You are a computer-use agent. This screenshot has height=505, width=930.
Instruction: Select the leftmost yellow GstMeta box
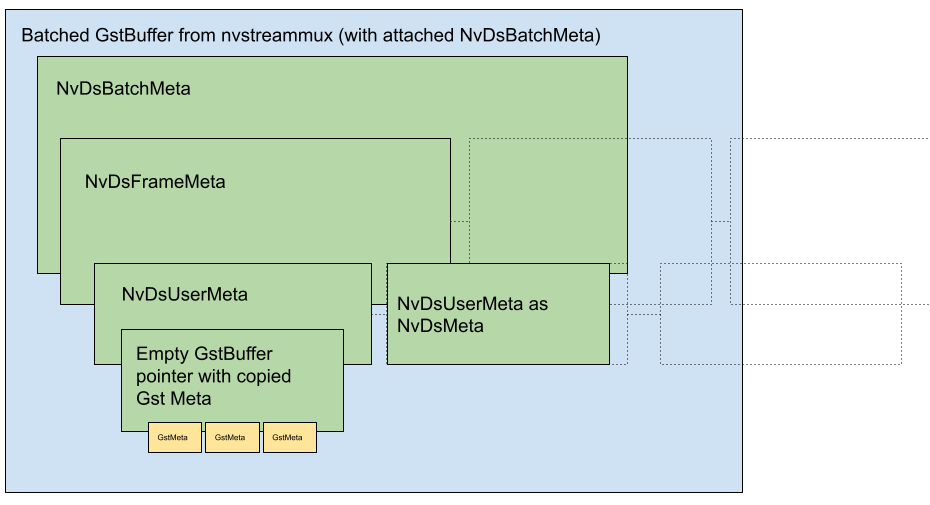coord(174,437)
